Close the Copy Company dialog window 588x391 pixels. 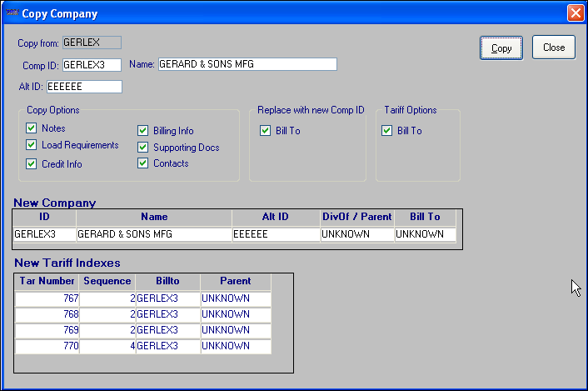pyautogui.click(x=575, y=13)
